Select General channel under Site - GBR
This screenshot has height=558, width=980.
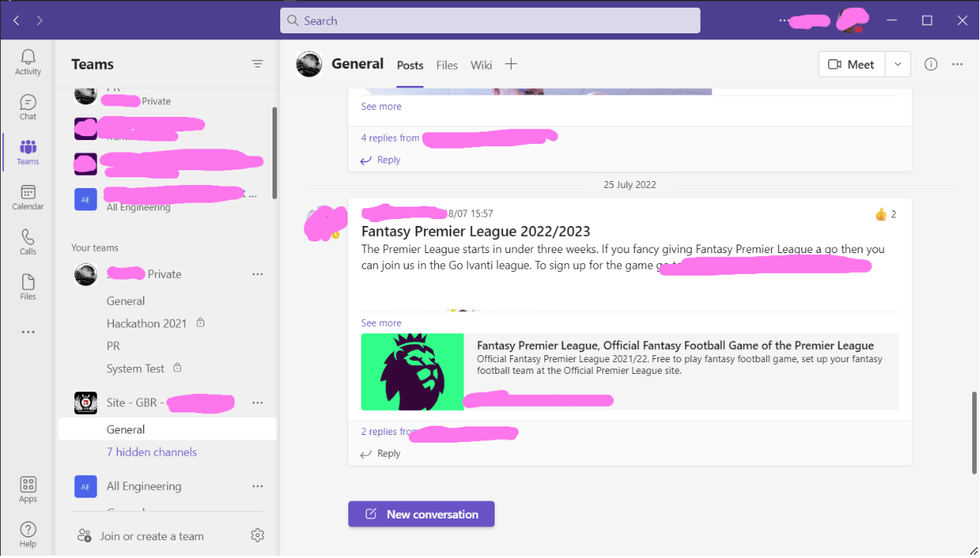(167, 430)
